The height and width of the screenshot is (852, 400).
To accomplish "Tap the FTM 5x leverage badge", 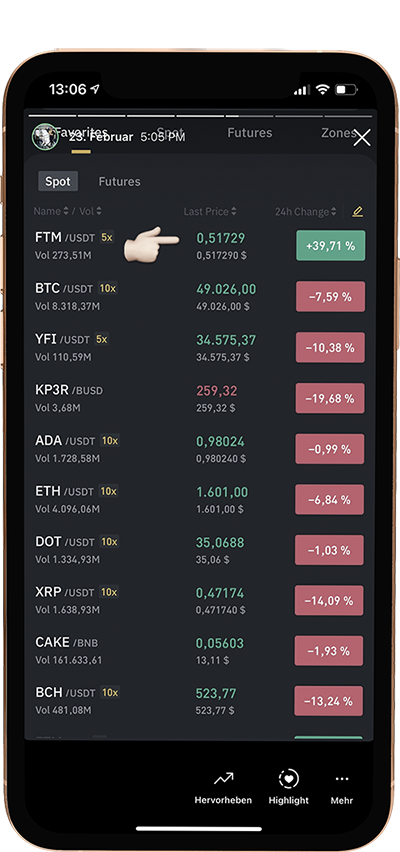I will click(107, 237).
